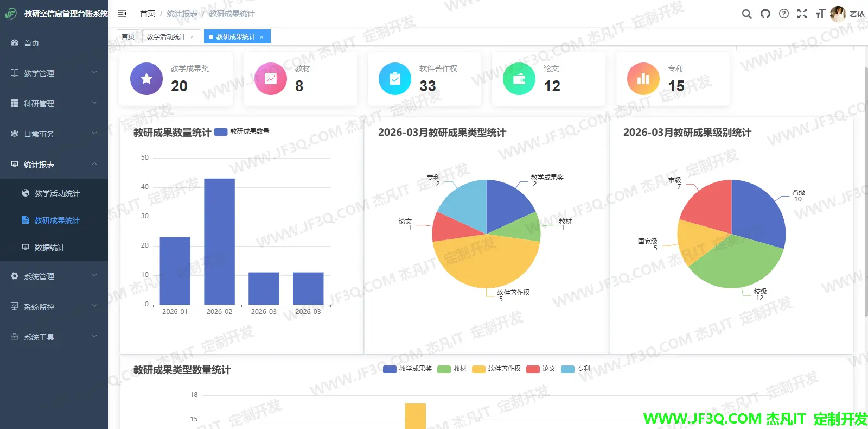Screen dimensions: 868x429
Task: Click the 首页 dashboard icon in sidebar
Action: tap(15, 43)
